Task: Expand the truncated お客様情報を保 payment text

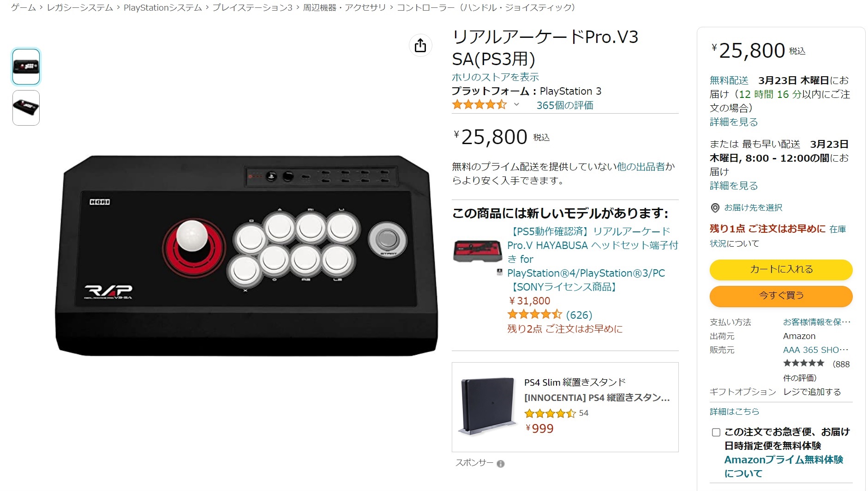Action: pyautogui.click(x=817, y=322)
